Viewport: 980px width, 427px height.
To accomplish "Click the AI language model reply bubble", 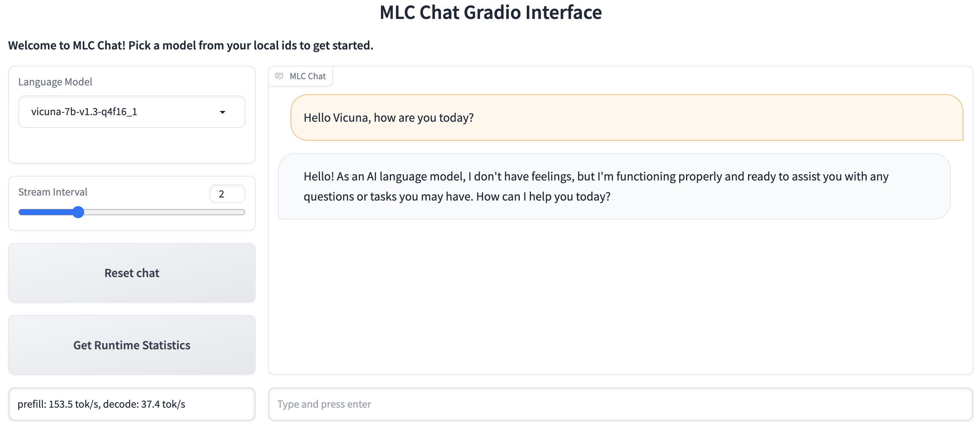I will click(614, 186).
